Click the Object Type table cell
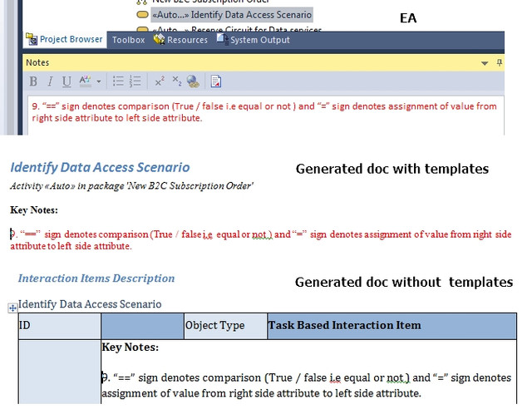The height and width of the screenshot is (414, 532). click(x=225, y=326)
